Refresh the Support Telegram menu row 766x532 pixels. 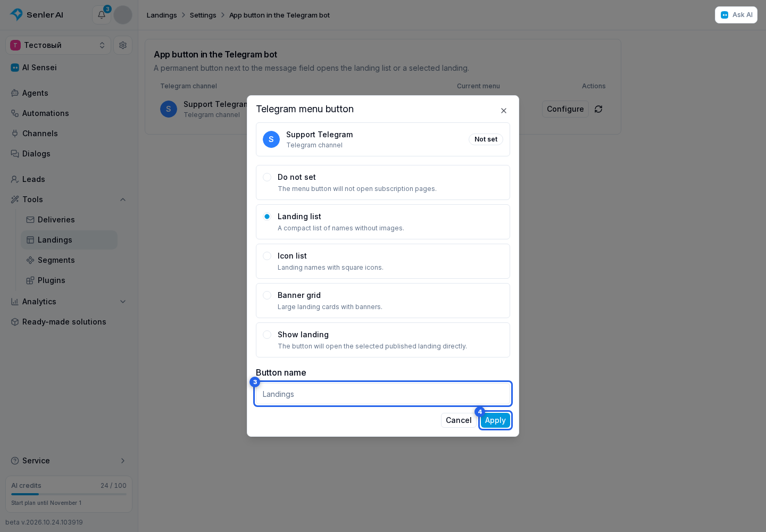[x=598, y=109]
